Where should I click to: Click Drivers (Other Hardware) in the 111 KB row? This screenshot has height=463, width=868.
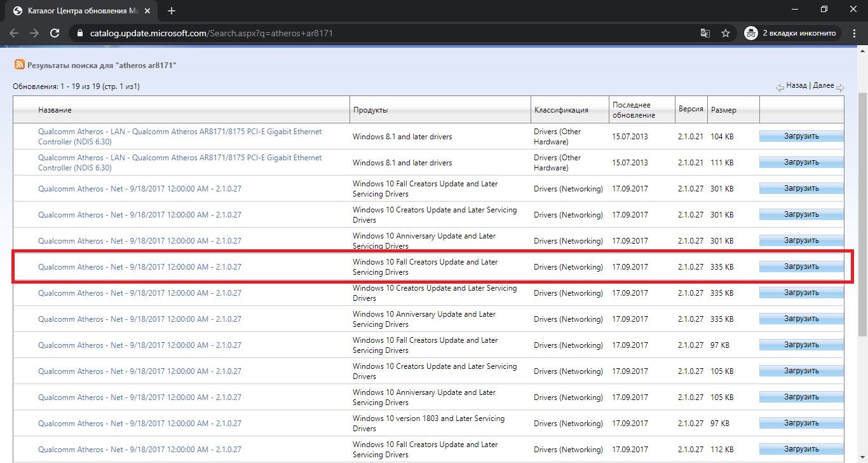click(x=558, y=163)
